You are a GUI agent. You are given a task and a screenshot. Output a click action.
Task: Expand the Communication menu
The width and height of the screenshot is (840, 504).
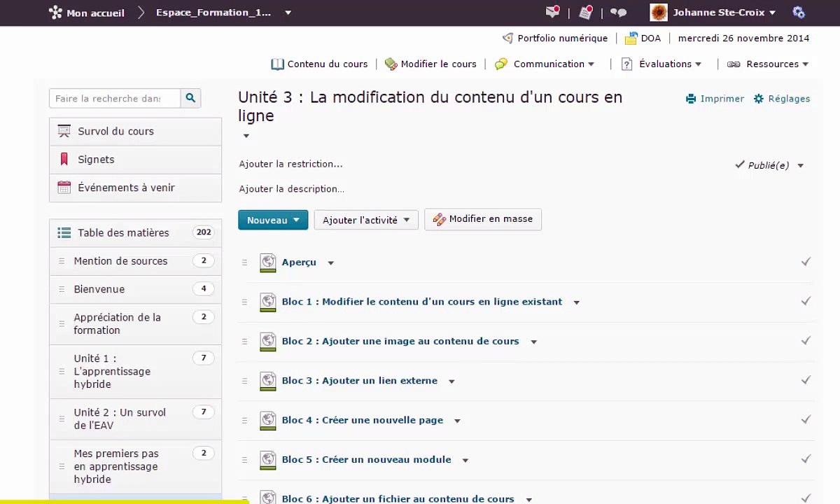click(x=554, y=64)
